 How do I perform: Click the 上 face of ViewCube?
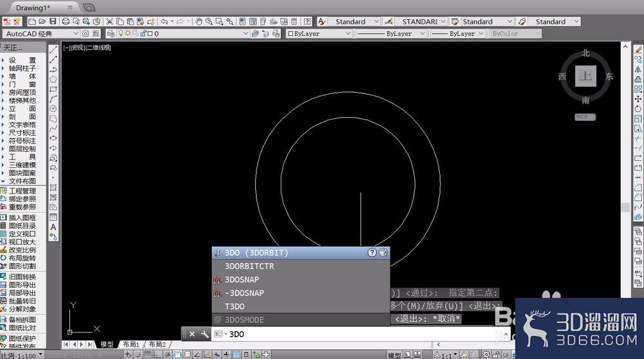coord(585,77)
